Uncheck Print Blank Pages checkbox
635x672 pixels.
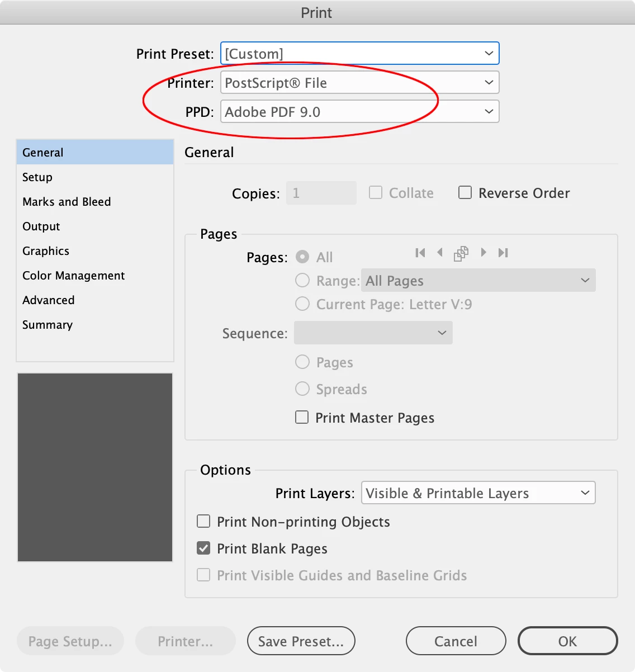pos(203,548)
